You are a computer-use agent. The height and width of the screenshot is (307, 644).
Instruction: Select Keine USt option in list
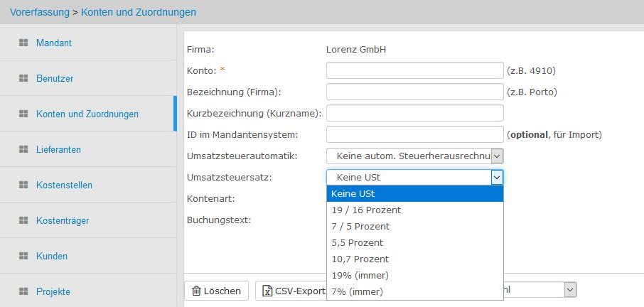pos(415,194)
